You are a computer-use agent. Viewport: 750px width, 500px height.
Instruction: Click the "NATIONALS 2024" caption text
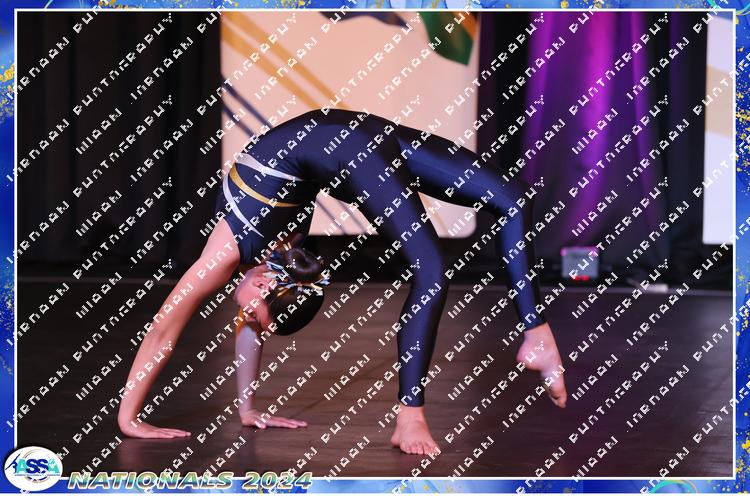(x=190, y=480)
